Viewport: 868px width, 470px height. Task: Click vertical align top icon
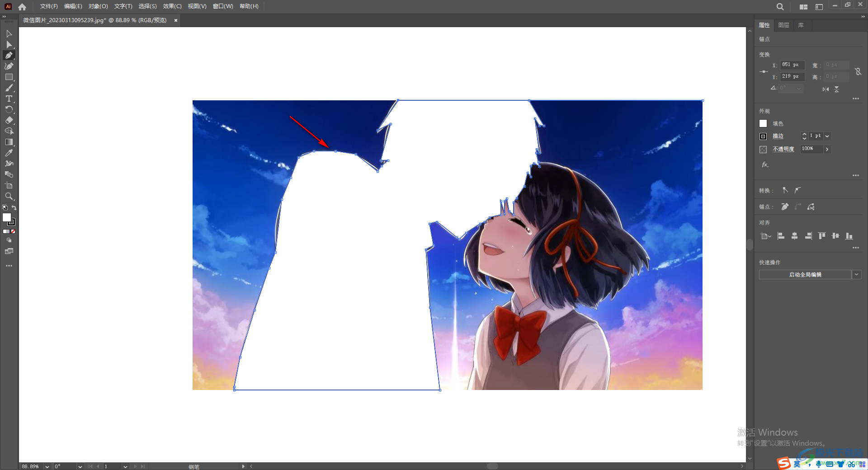click(822, 236)
